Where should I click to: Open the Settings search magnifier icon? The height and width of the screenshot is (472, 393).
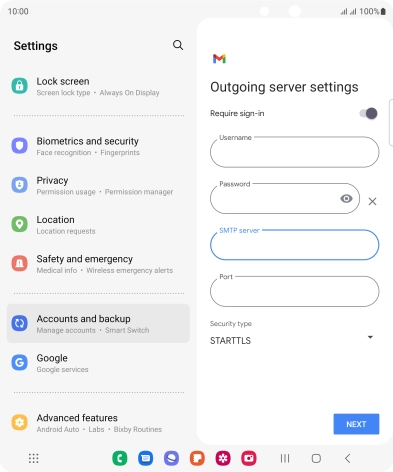click(x=178, y=45)
